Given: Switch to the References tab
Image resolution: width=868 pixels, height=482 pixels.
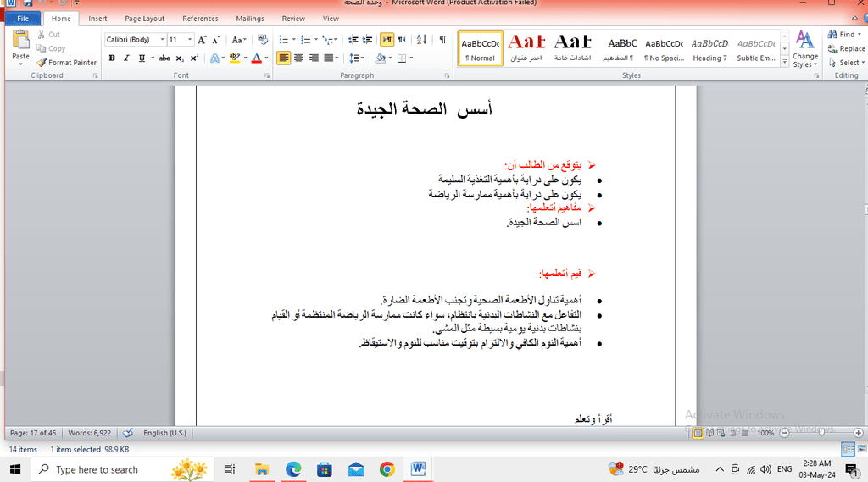Looking at the screenshot, I should (x=200, y=19).
